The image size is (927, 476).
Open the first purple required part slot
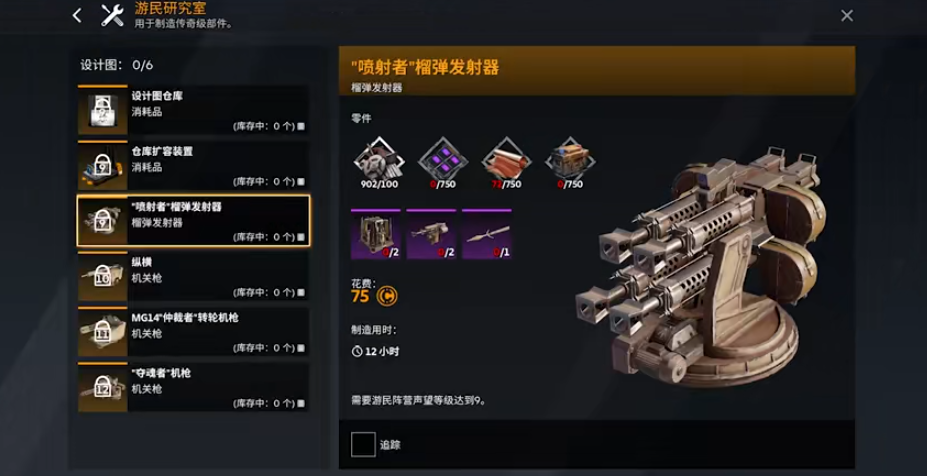(x=375, y=234)
